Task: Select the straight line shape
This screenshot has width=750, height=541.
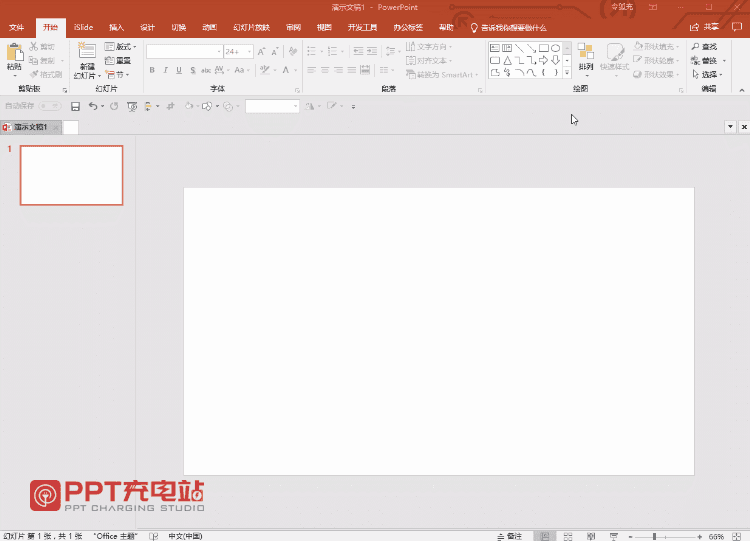Action: (519, 48)
